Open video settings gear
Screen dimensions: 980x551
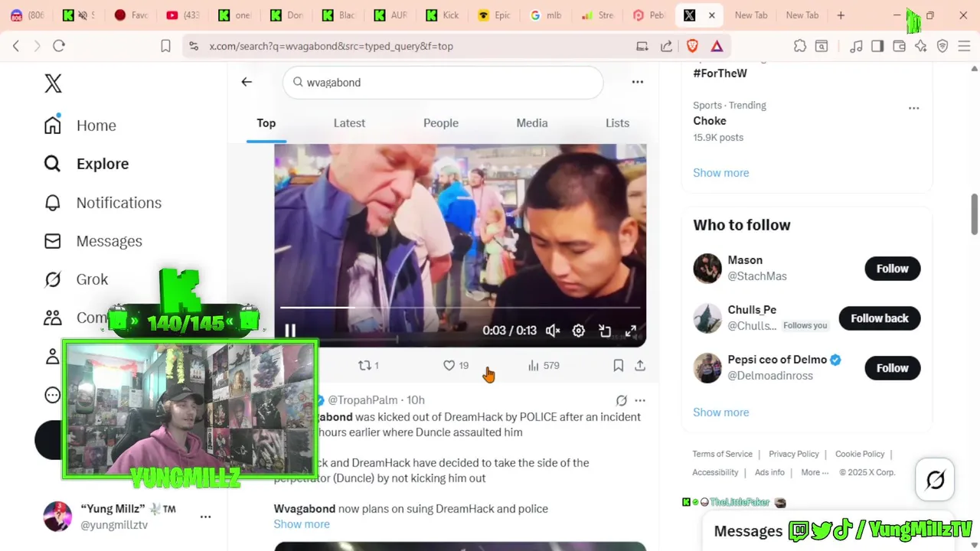coord(579,331)
